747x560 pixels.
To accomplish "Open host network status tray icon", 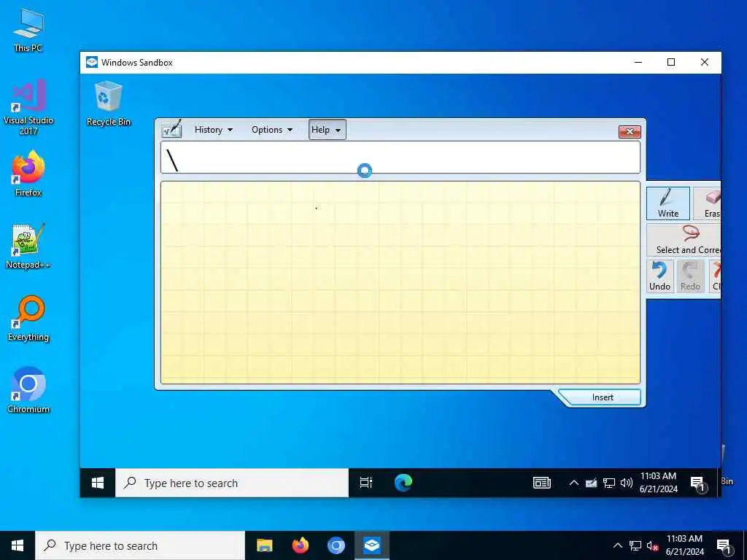I will point(635,545).
